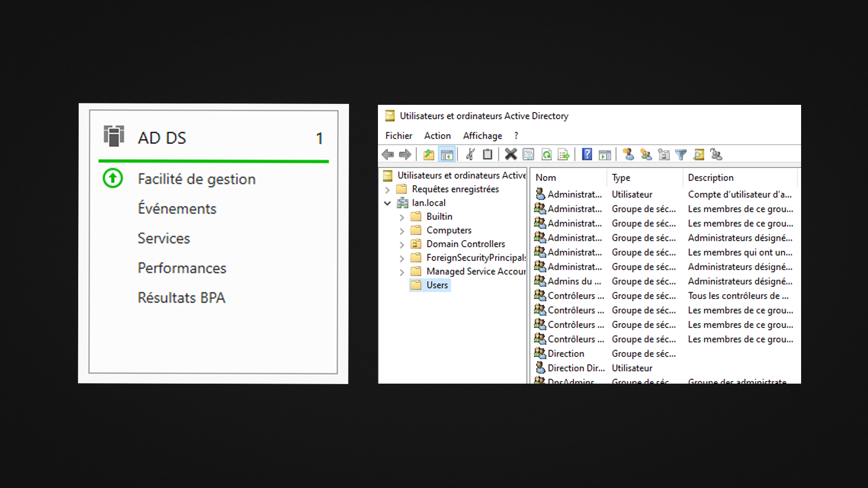868x488 pixels.
Task: Click the Export list toolbar icon
Action: pos(563,155)
